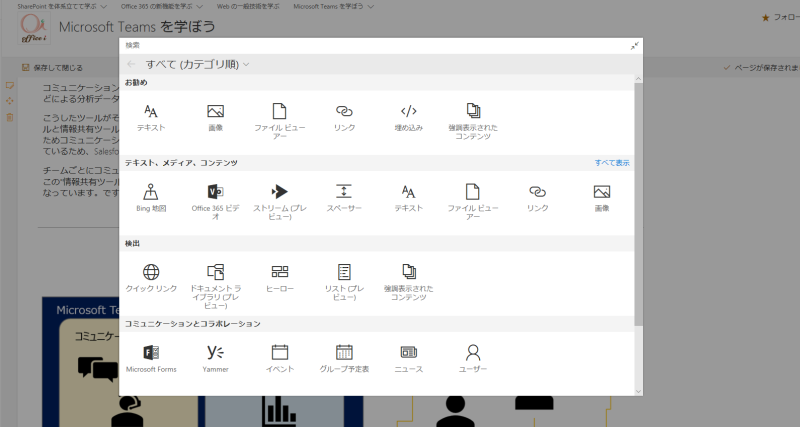Viewport: 800px width, 427px height.
Task: Click the Office i site logo
Action: coord(34,29)
